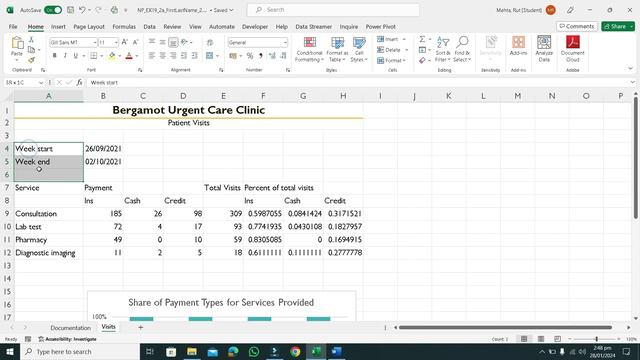Switch to Page Break Preview
The width and height of the screenshot is (640, 360).
[558, 339]
